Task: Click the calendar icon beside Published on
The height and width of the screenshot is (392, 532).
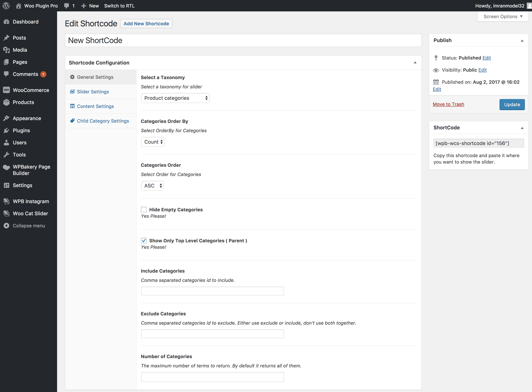Action: 436,82
